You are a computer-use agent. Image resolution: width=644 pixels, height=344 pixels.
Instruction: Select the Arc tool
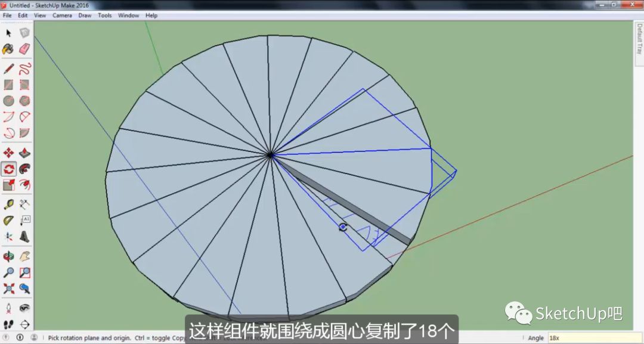point(8,117)
